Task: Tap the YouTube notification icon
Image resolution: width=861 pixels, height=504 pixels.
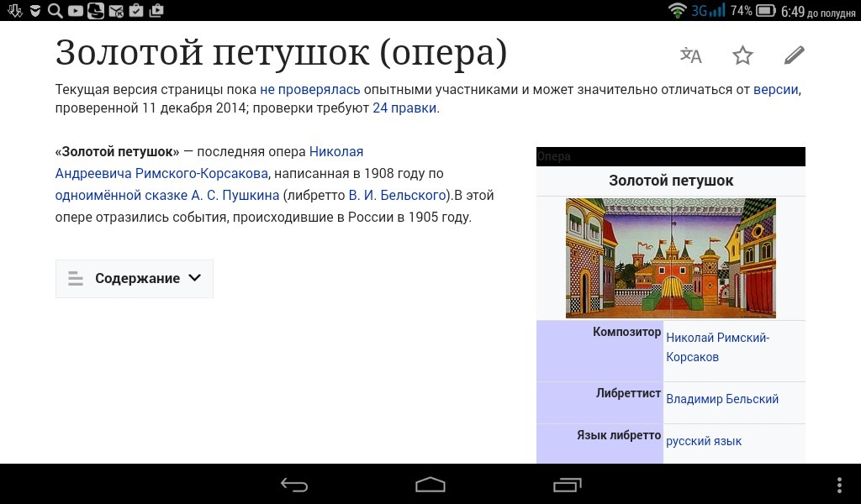Action: [x=75, y=10]
